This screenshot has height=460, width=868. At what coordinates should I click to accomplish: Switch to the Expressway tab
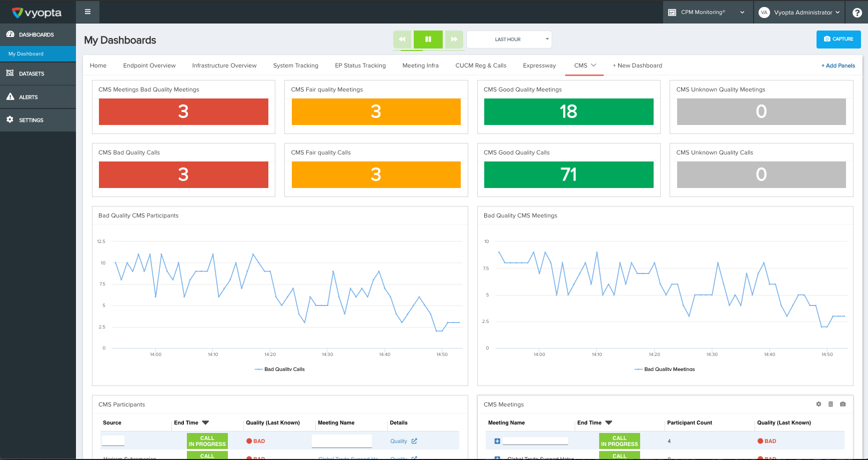tap(539, 65)
